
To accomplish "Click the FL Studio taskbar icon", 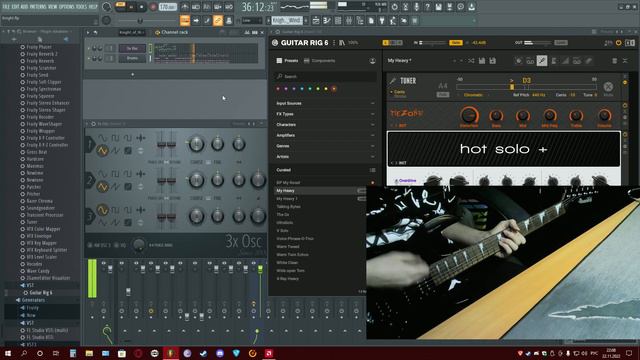I will (x=171, y=353).
